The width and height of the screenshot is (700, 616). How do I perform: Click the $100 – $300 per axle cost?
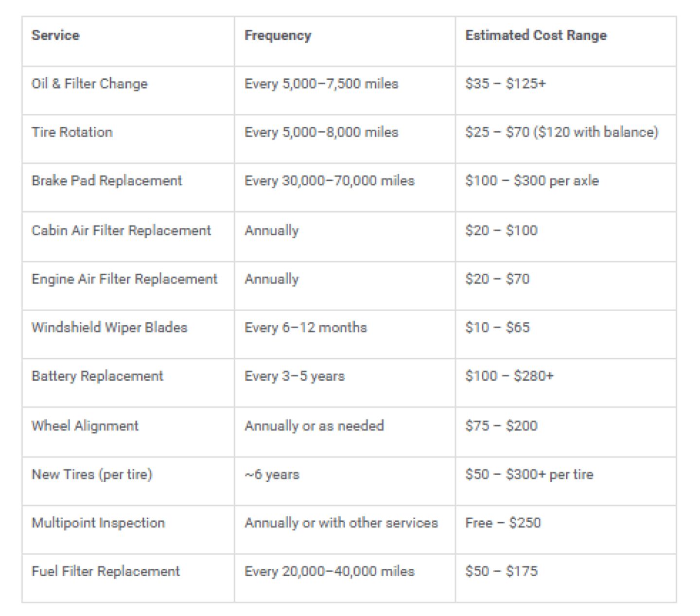(x=532, y=181)
